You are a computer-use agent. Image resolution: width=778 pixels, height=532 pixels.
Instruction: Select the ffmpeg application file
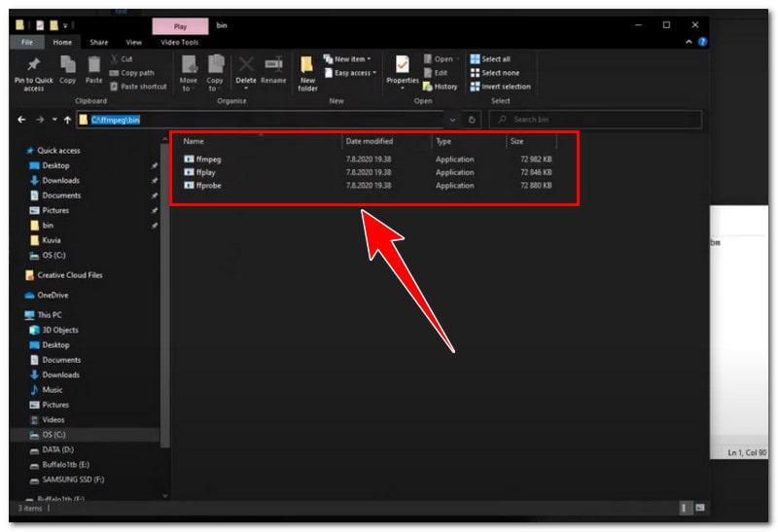pyautogui.click(x=208, y=160)
